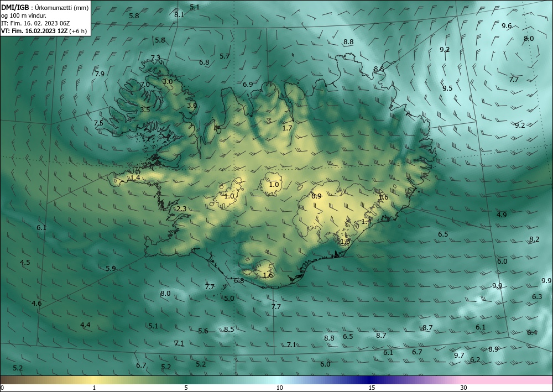Click the map value "7.5"
Screen dimensions: 553x392
click(99, 123)
